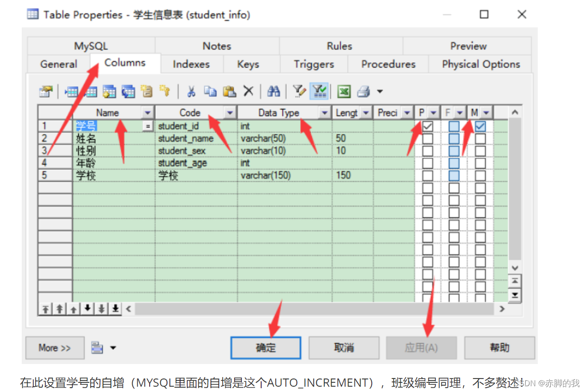The image size is (587, 392).
Task: Check the M checkbox for 姓名 row
Action: click(480, 138)
